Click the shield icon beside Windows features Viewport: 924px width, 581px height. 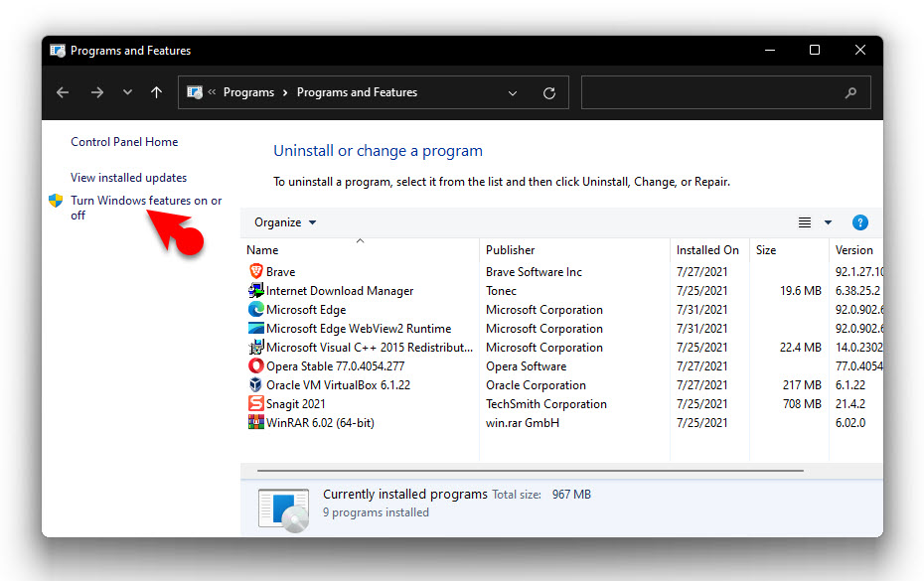56,201
